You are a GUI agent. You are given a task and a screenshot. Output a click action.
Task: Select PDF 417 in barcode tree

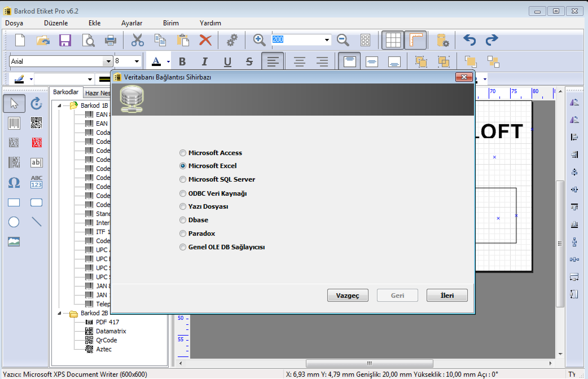point(107,322)
